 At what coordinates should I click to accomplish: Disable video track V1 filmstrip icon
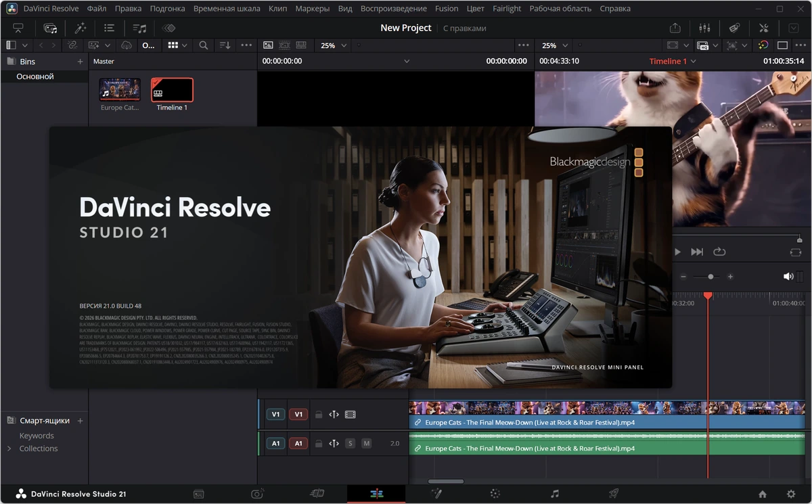coord(350,415)
